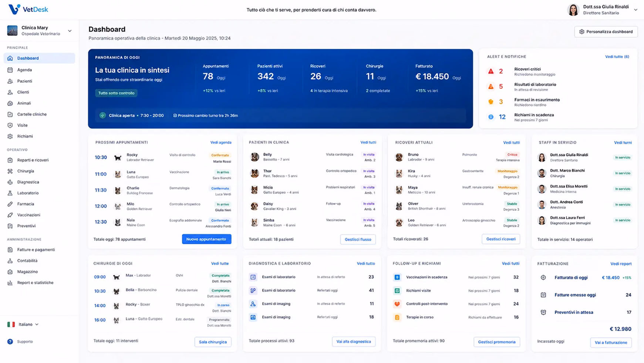Click the Magazzino box icon

[10, 272]
